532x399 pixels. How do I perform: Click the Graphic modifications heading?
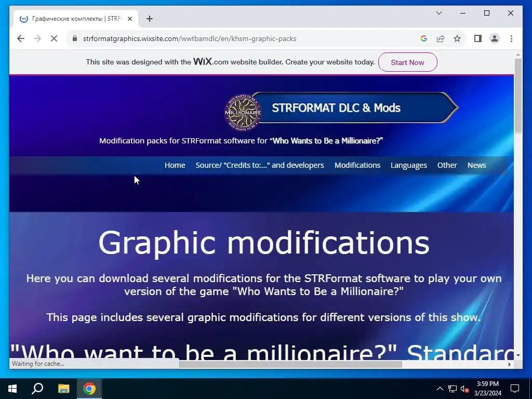tap(264, 243)
